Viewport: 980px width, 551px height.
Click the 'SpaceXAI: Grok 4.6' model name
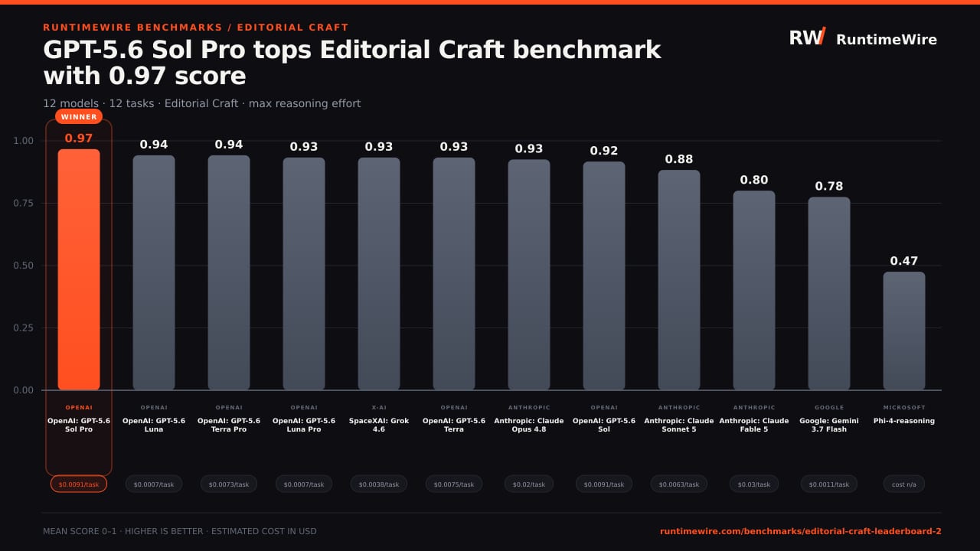click(x=379, y=425)
